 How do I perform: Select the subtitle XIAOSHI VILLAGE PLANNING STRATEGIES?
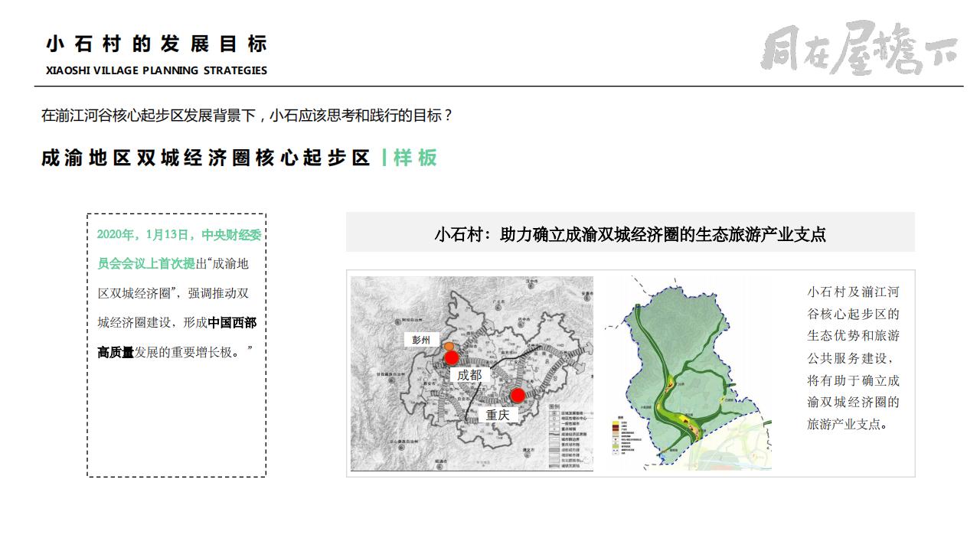156,70
